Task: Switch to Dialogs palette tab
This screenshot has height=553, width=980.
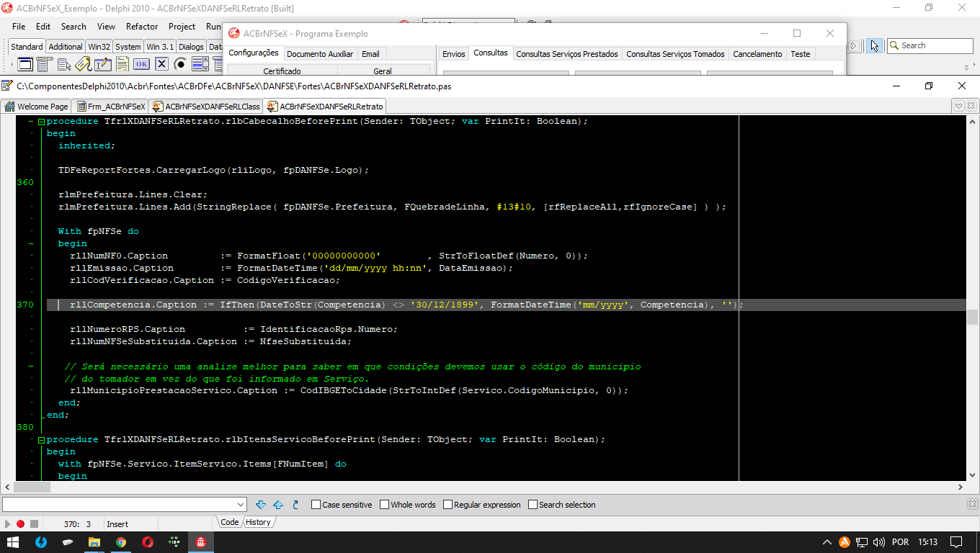Action: [191, 47]
